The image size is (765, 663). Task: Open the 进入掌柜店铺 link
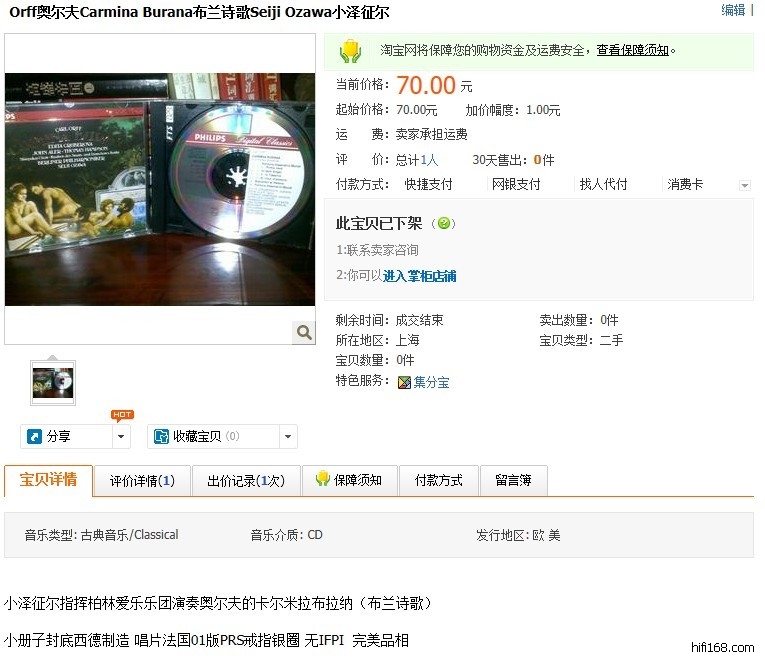(x=420, y=277)
